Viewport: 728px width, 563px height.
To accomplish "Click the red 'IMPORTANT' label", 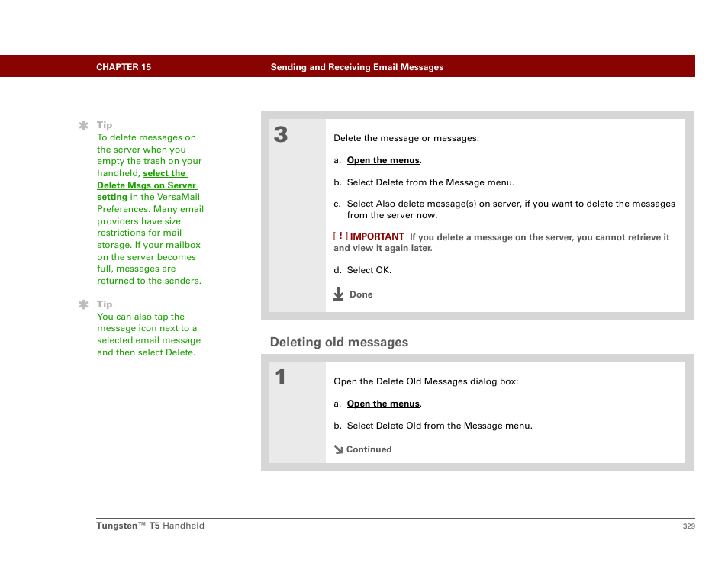I will coord(377,236).
